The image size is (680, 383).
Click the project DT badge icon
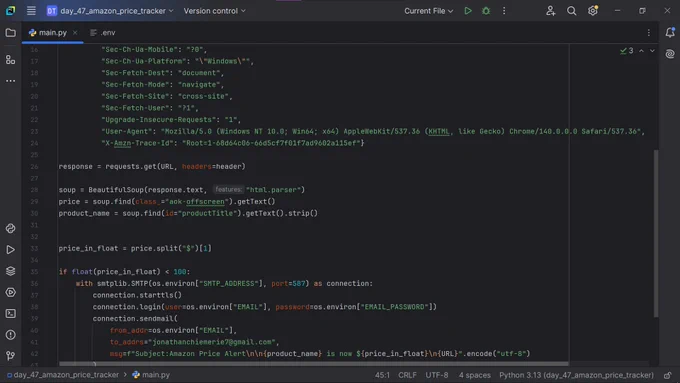52,11
